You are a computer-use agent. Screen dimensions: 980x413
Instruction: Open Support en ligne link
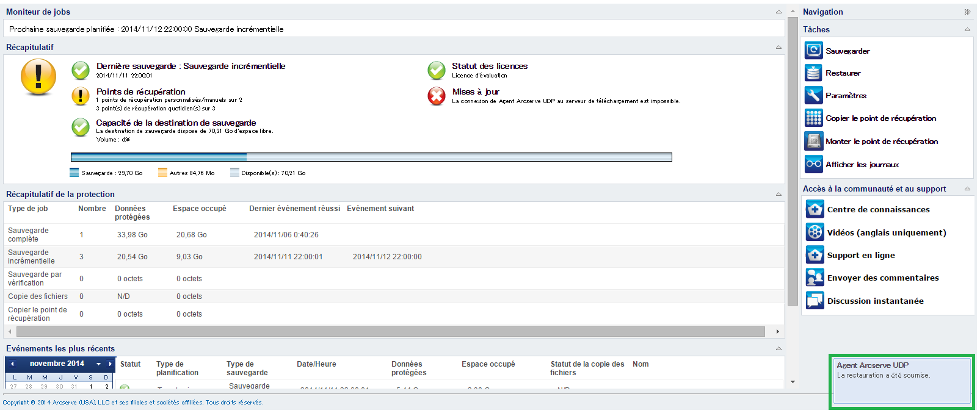click(x=861, y=255)
